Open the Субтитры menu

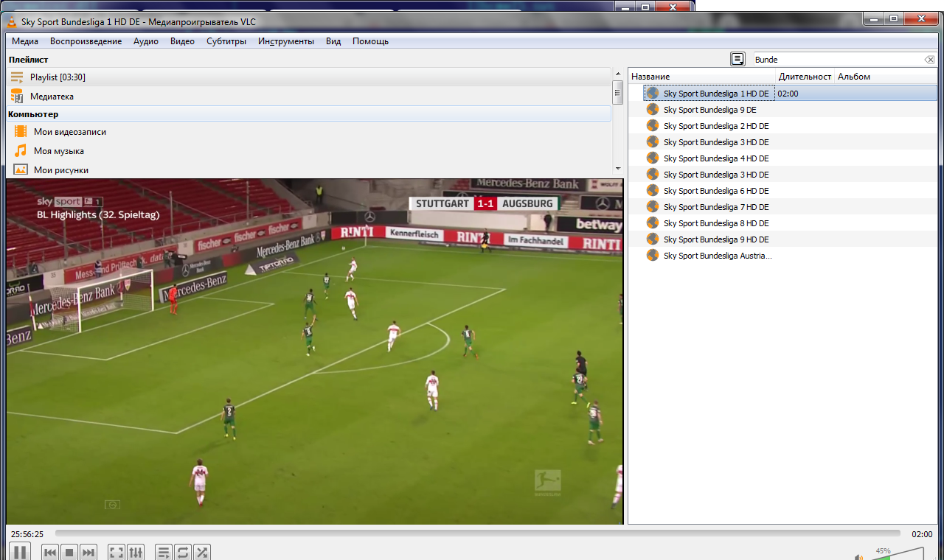pos(226,41)
